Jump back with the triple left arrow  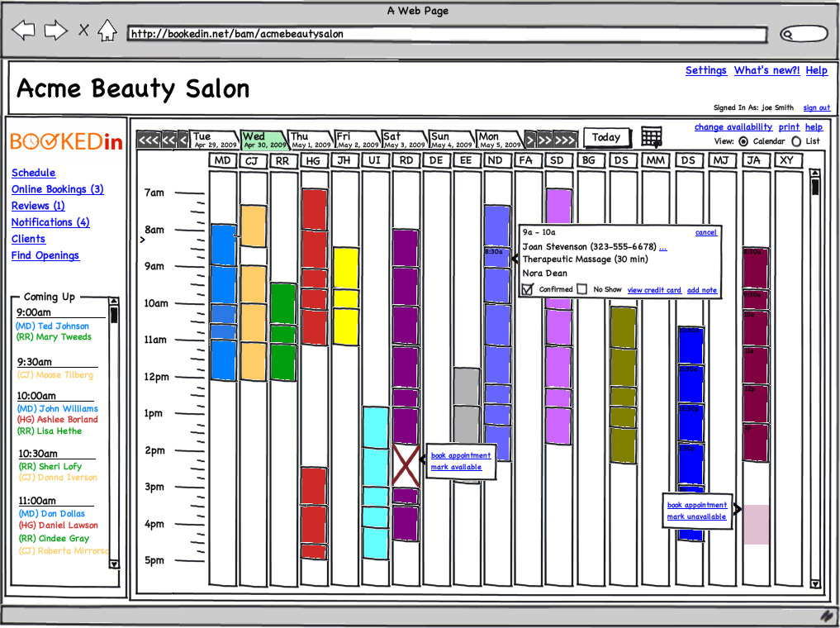click(x=149, y=140)
